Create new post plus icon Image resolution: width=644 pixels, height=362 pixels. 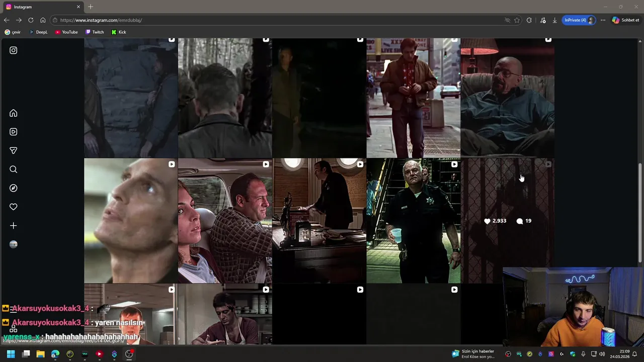tap(14, 226)
